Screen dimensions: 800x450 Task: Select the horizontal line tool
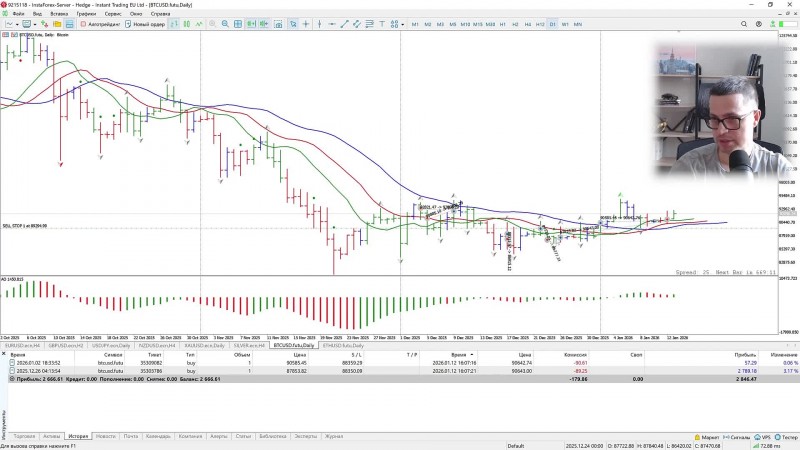click(x=332, y=24)
